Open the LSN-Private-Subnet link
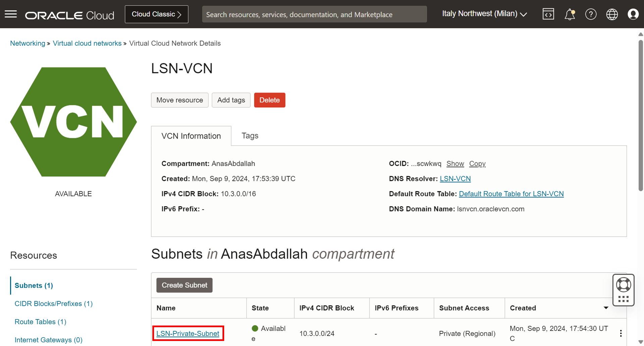644x346 pixels. [x=188, y=334]
